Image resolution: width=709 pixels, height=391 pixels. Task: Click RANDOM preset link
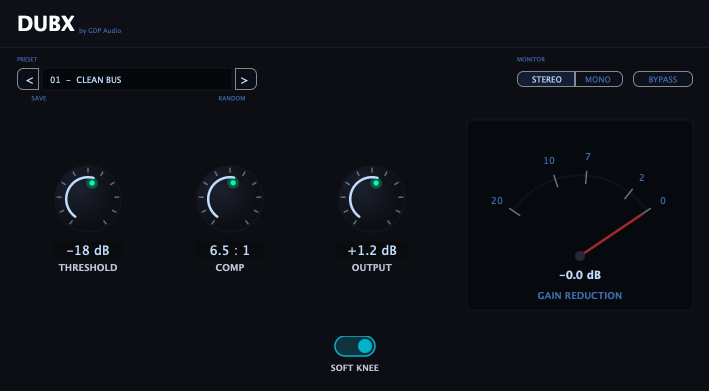tap(232, 99)
